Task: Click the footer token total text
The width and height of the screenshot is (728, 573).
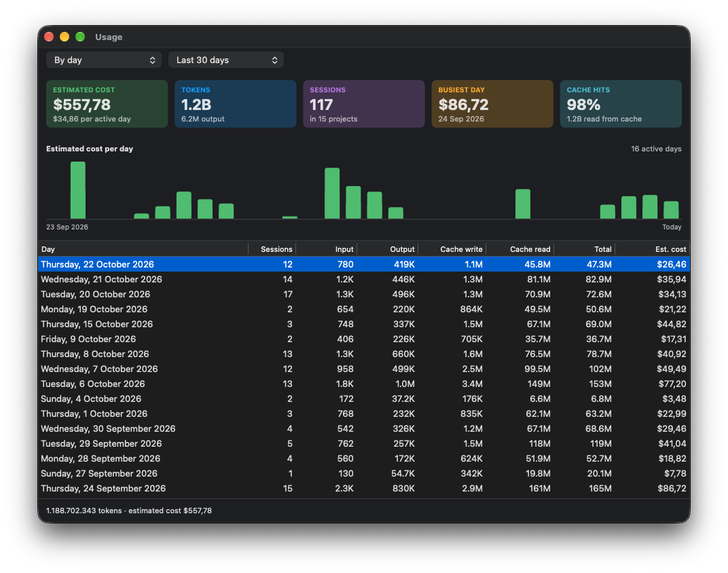Action: 84,511
